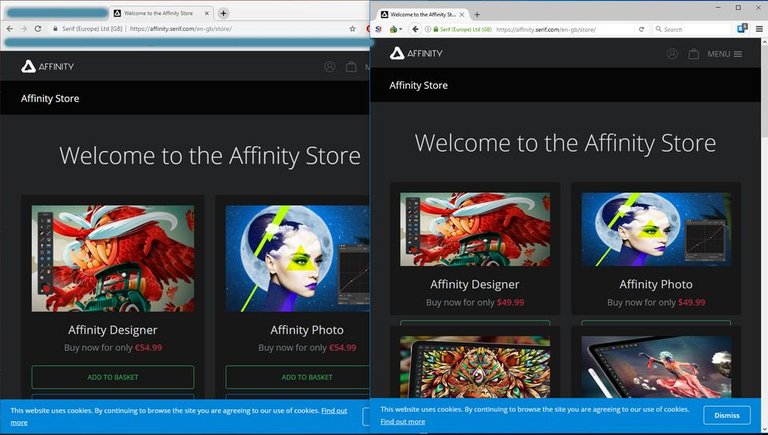Screen dimensions: 768x435
Task: Click the Chrome address bar URL
Action: click(181, 29)
